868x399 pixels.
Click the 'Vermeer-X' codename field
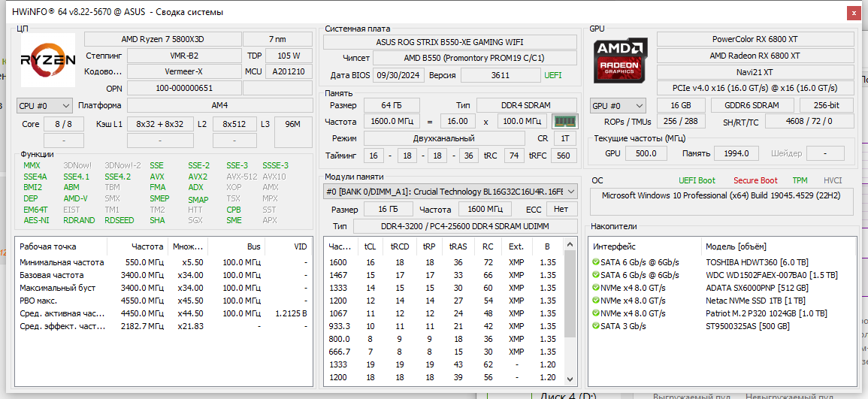coord(183,72)
